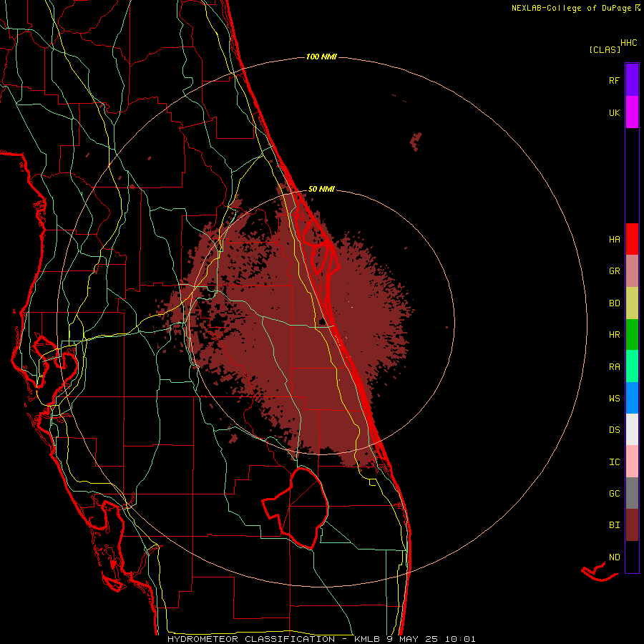Click the HA red legend swatch

coord(632,239)
